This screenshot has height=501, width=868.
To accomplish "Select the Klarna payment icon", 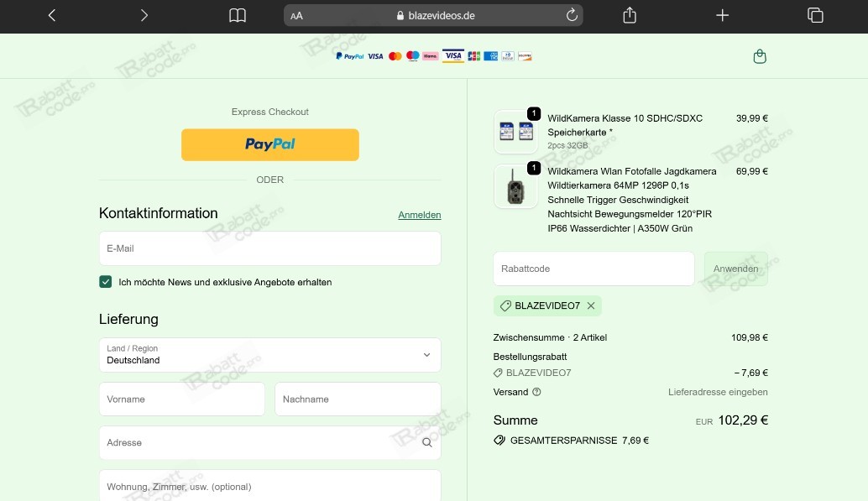I will [x=430, y=55].
